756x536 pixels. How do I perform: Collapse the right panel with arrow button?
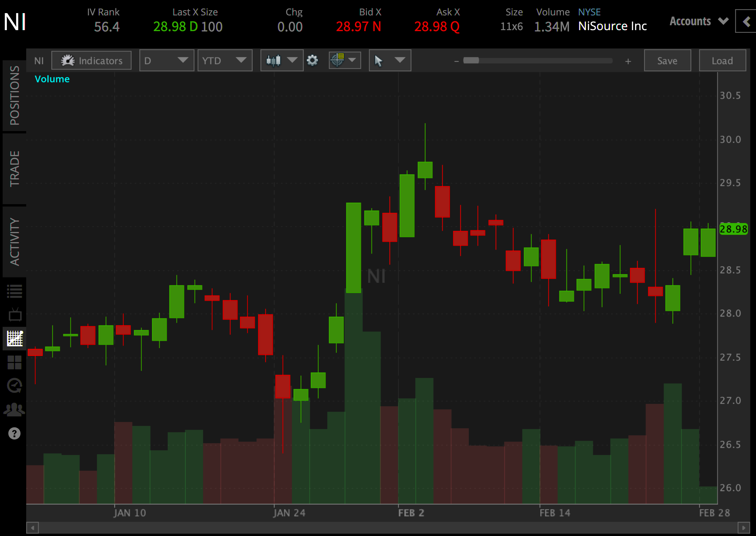point(747,22)
